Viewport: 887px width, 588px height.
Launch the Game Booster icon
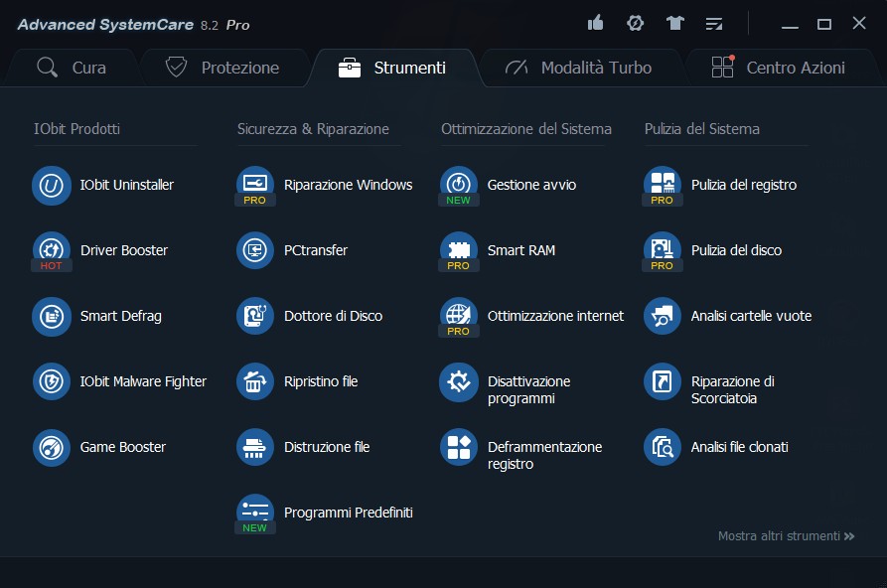[x=52, y=448]
